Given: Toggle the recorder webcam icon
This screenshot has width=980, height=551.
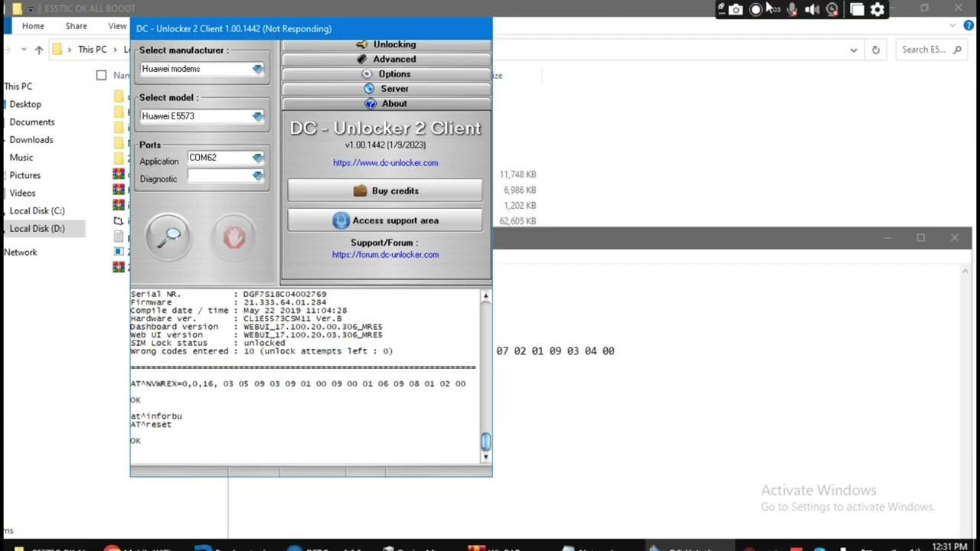Looking at the screenshot, I should (x=833, y=9).
